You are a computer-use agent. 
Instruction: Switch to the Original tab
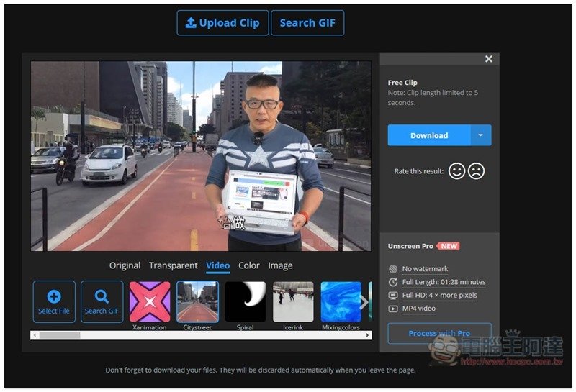(x=125, y=265)
